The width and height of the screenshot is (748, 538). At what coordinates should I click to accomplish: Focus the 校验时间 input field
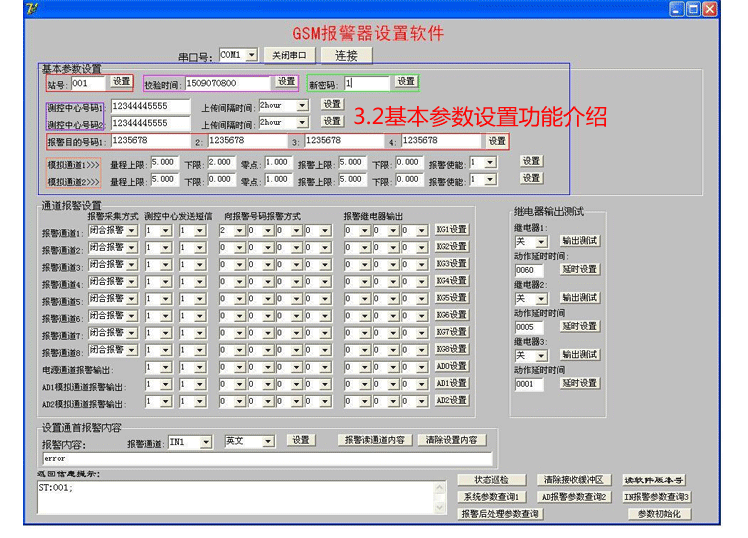tap(227, 83)
